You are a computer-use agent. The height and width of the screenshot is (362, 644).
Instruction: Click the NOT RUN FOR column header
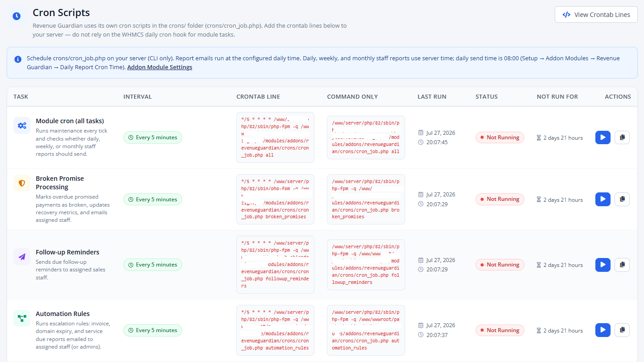click(557, 96)
